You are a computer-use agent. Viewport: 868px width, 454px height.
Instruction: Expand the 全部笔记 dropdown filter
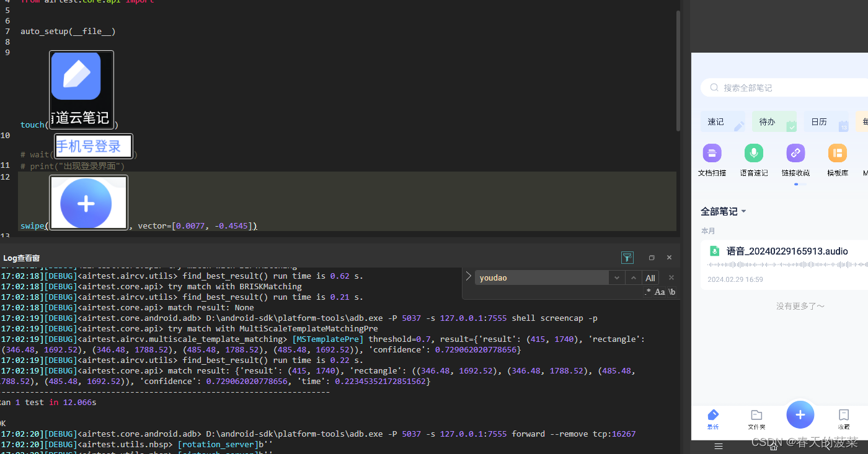click(724, 211)
